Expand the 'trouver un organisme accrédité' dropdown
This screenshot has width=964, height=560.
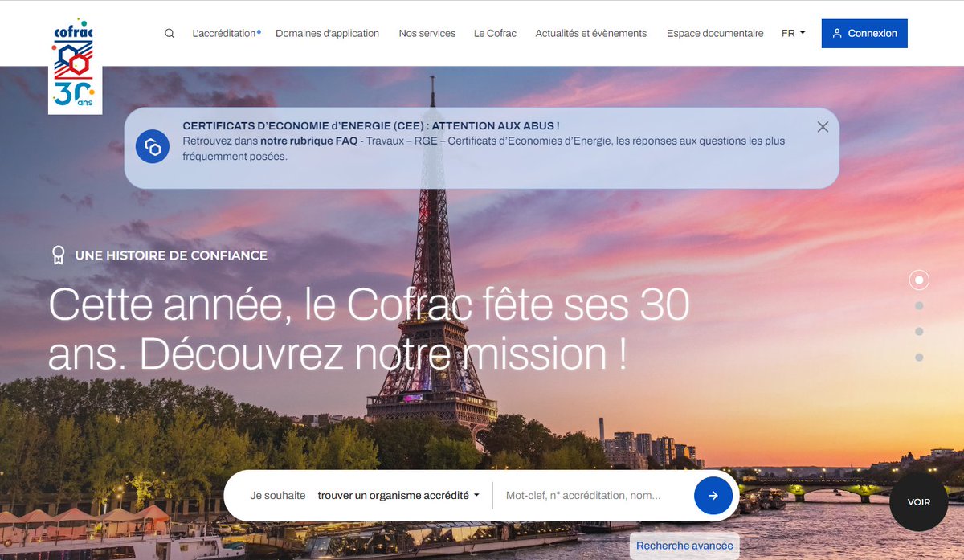398,496
